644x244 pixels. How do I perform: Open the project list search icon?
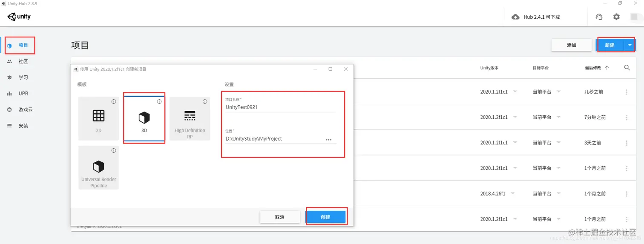click(x=627, y=68)
